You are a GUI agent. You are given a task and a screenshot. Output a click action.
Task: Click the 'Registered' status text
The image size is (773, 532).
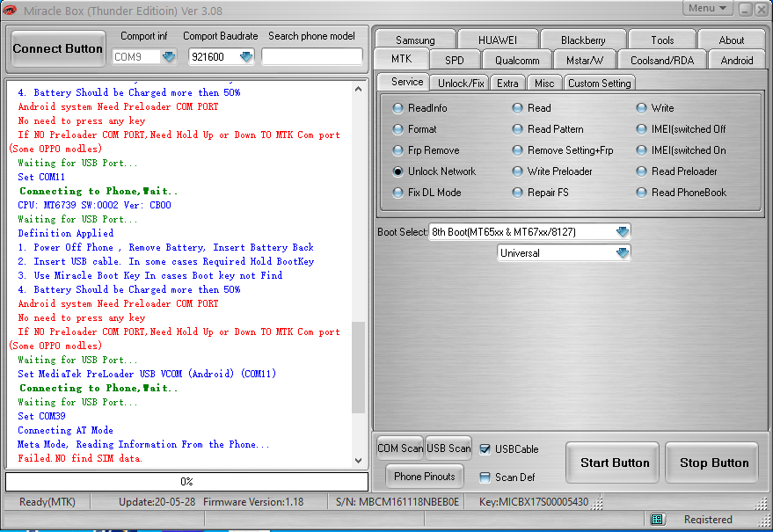click(707, 519)
